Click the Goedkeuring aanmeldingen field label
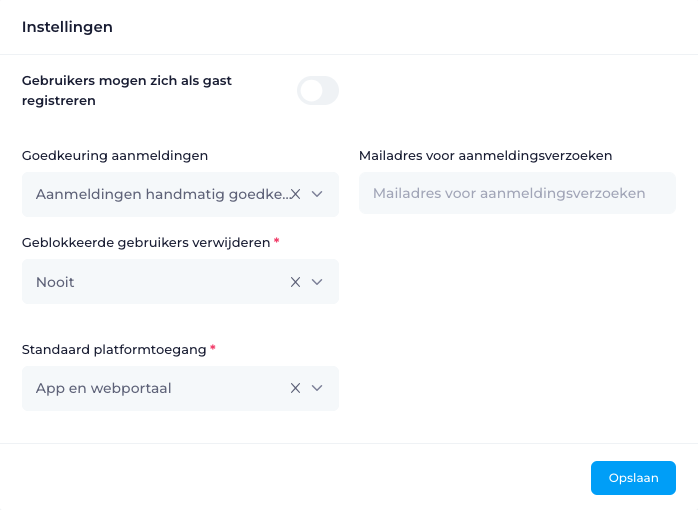This screenshot has width=698, height=510. click(x=115, y=156)
